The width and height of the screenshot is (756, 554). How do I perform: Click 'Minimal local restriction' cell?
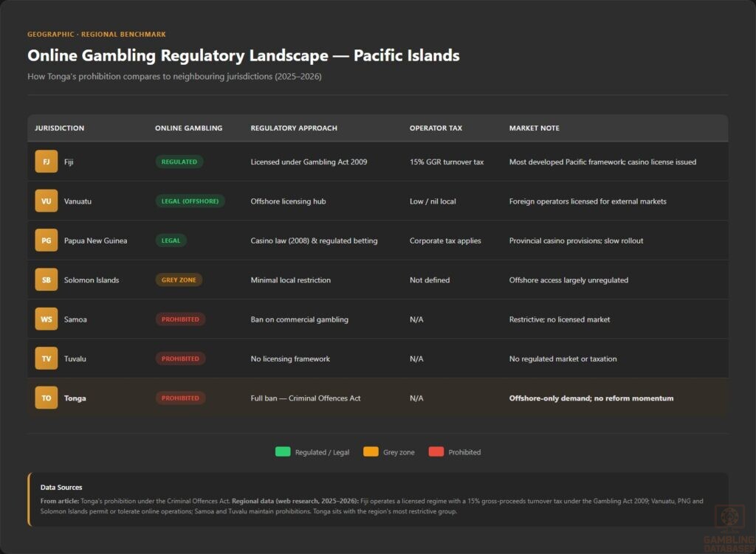coord(291,280)
